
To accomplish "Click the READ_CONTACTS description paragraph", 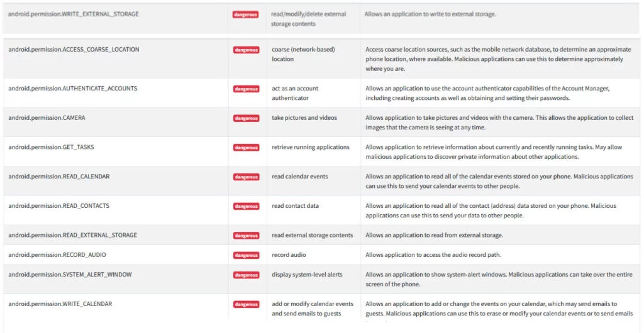I will [x=491, y=210].
